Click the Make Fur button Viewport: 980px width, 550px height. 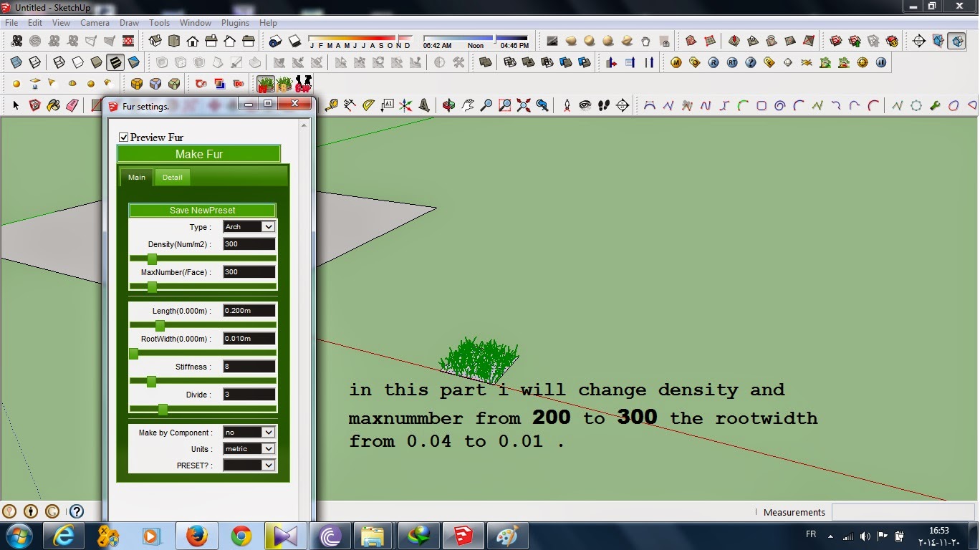[198, 154]
